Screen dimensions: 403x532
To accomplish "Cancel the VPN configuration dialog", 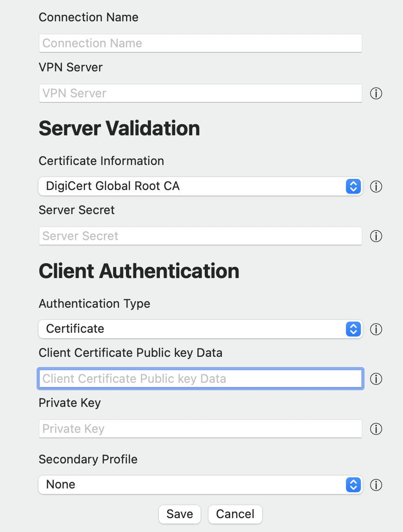I will pos(235,514).
